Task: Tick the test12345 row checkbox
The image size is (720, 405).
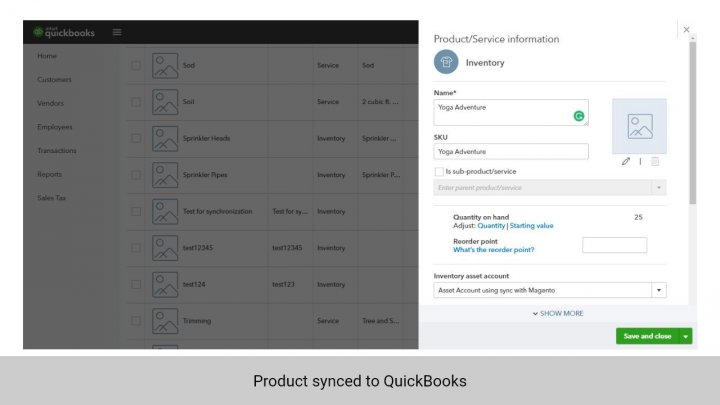Action: point(136,248)
